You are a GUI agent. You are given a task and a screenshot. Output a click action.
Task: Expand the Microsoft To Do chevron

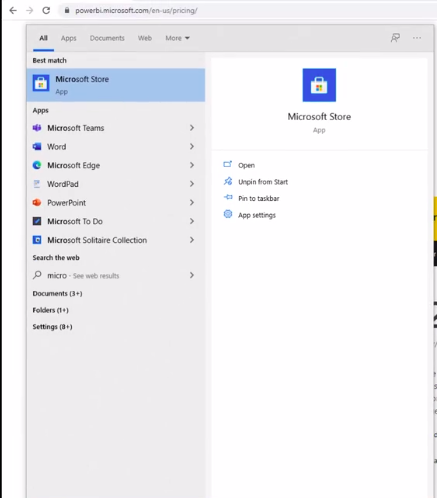192,221
